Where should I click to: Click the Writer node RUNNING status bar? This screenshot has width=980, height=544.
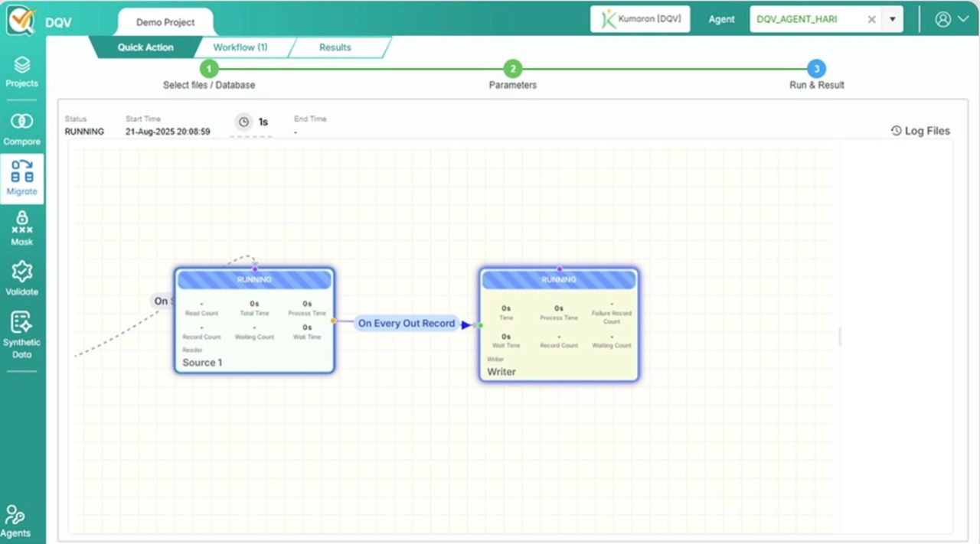(x=559, y=280)
